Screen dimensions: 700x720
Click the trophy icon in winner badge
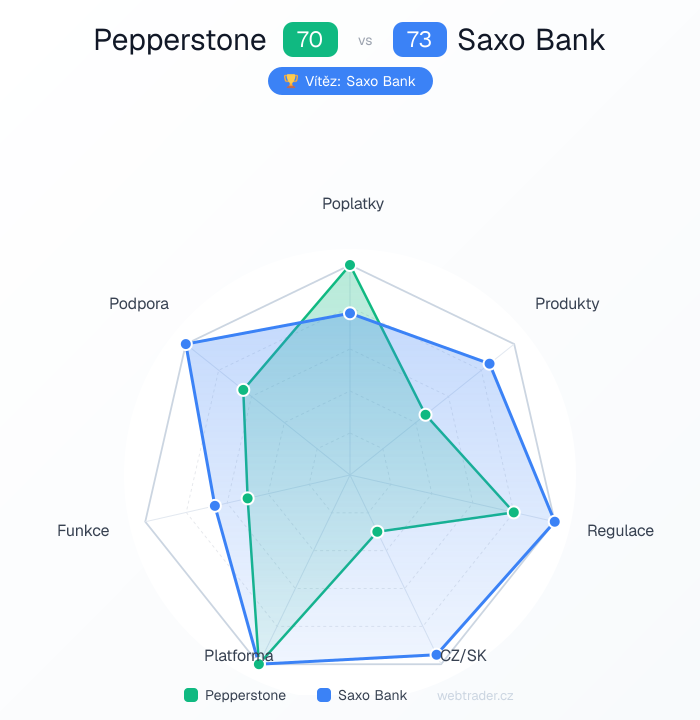[291, 81]
